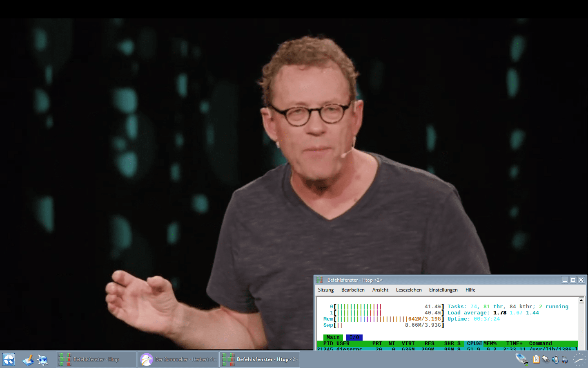Screen dimensions: 588x368
Task: Open the Klipper clipboard tray icon
Action: click(x=536, y=359)
